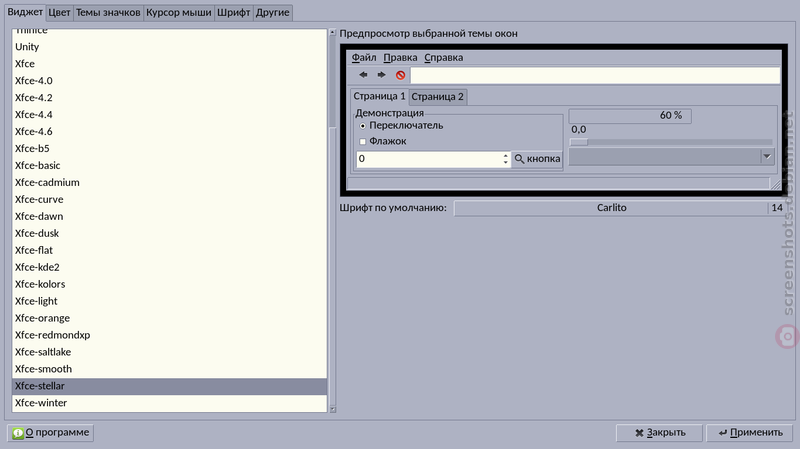Increase the spin box value with up arrow
Viewport: 800px width, 449px height.
(506, 156)
